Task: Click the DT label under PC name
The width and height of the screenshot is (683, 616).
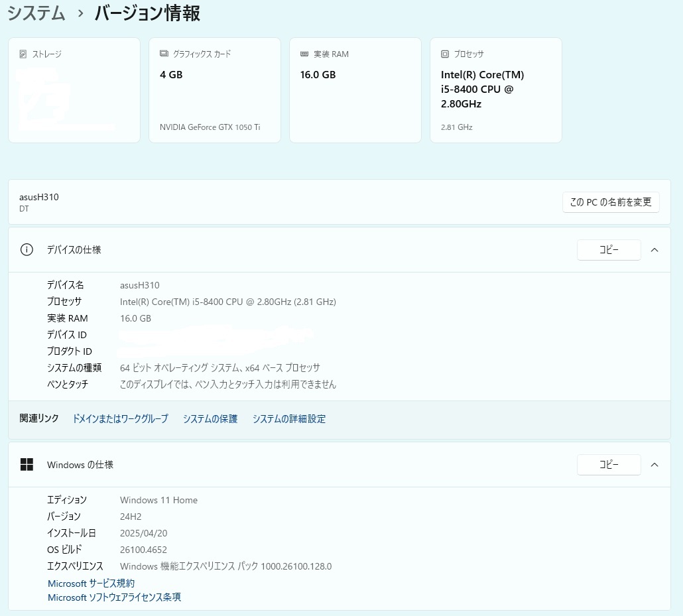Action: [x=24, y=209]
